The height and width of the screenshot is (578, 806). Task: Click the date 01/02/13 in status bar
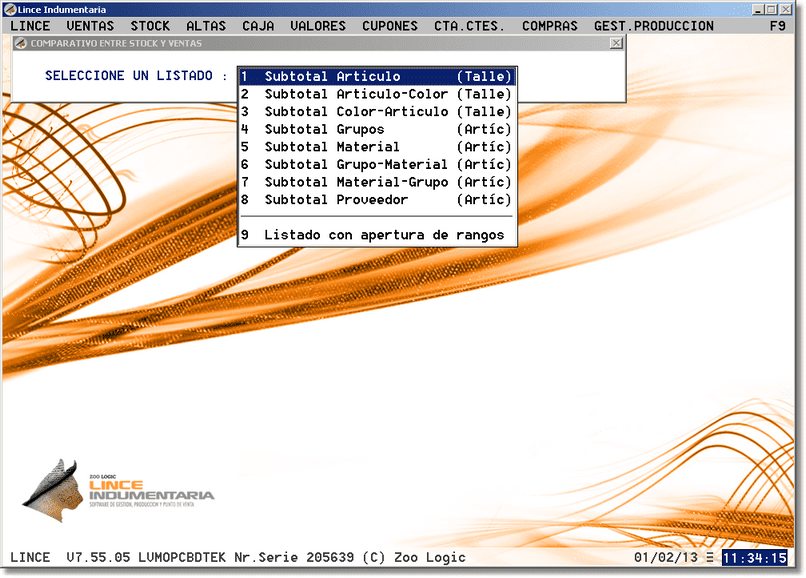click(666, 557)
